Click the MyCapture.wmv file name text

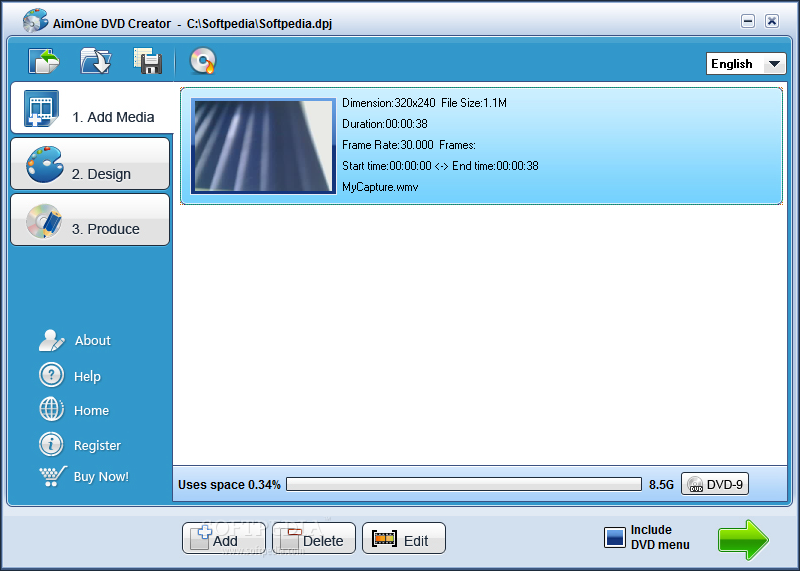coord(380,187)
